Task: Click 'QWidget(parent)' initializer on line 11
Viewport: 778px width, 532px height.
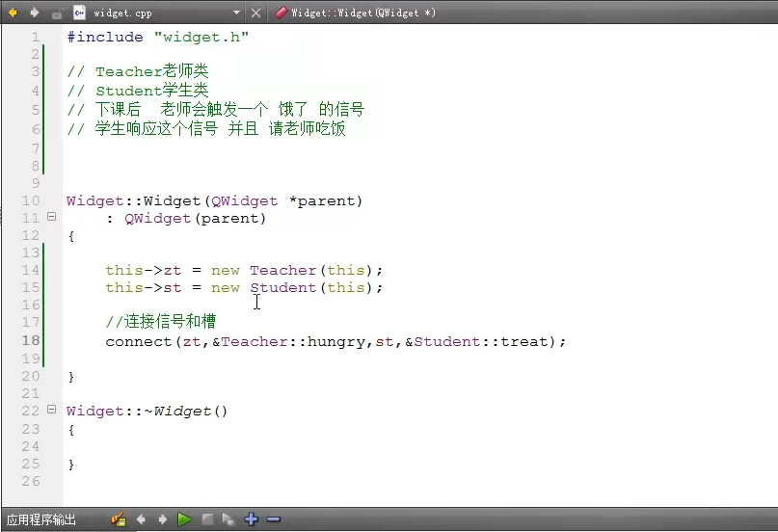Action: 195,219
